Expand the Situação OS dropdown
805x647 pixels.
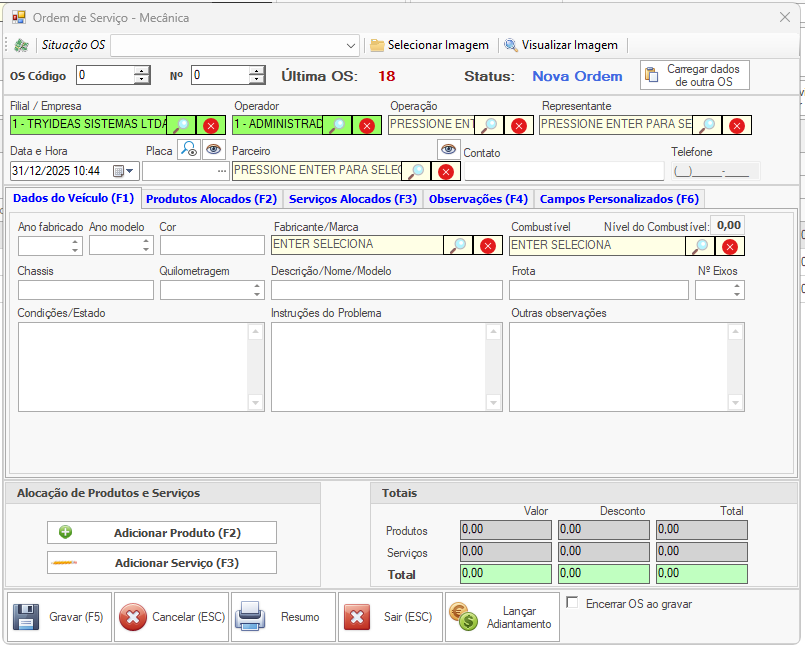(350, 45)
